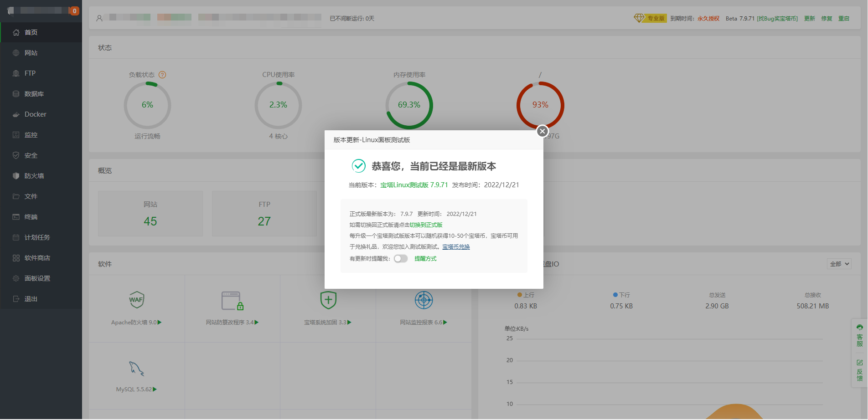868x420 pixels.
Task: Click the 网站防篡改程序 lock window icon
Action: 232,301
